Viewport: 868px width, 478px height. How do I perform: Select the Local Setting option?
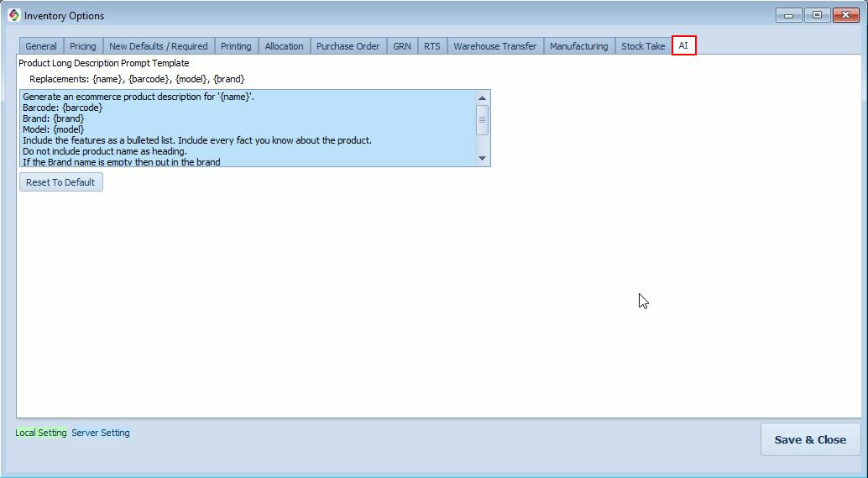point(41,433)
